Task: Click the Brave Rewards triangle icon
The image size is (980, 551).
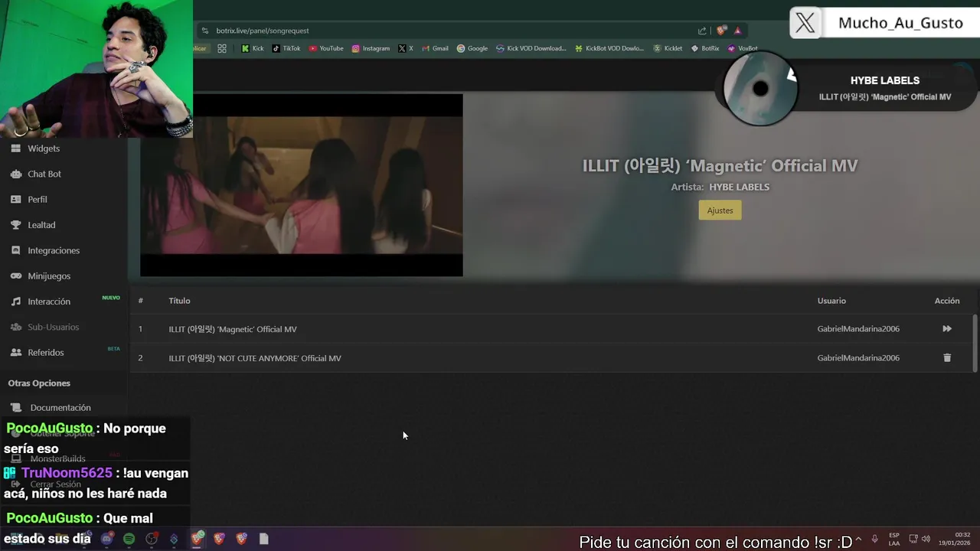Action: click(x=737, y=31)
